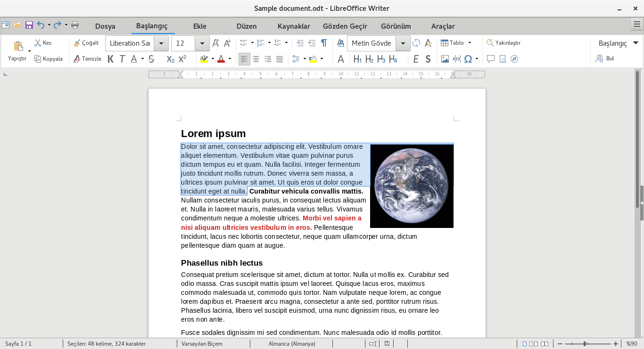Apply the yellow highlight color

coord(204,59)
